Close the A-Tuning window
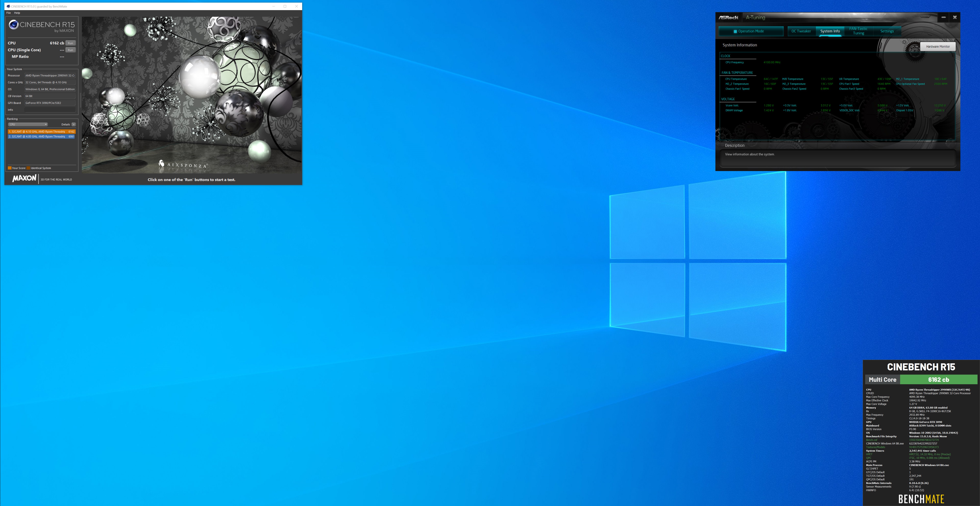This screenshot has height=506, width=980. coord(955,17)
